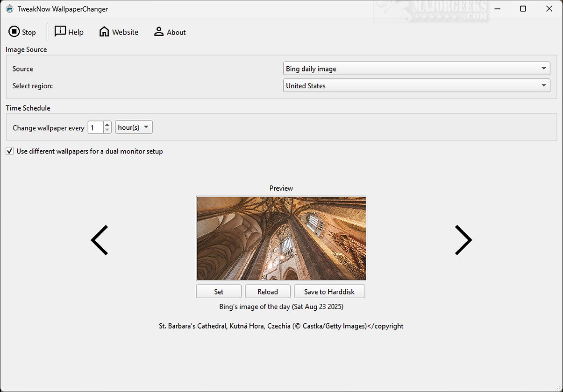The image size is (563, 392).
Task: Open the About person icon
Action: pyautogui.click(x=159, y=32)
